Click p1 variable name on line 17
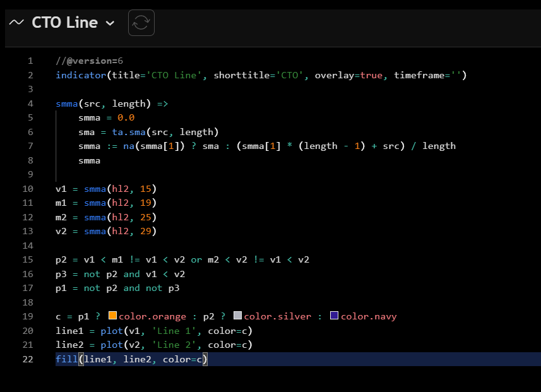 click(61, 288)
